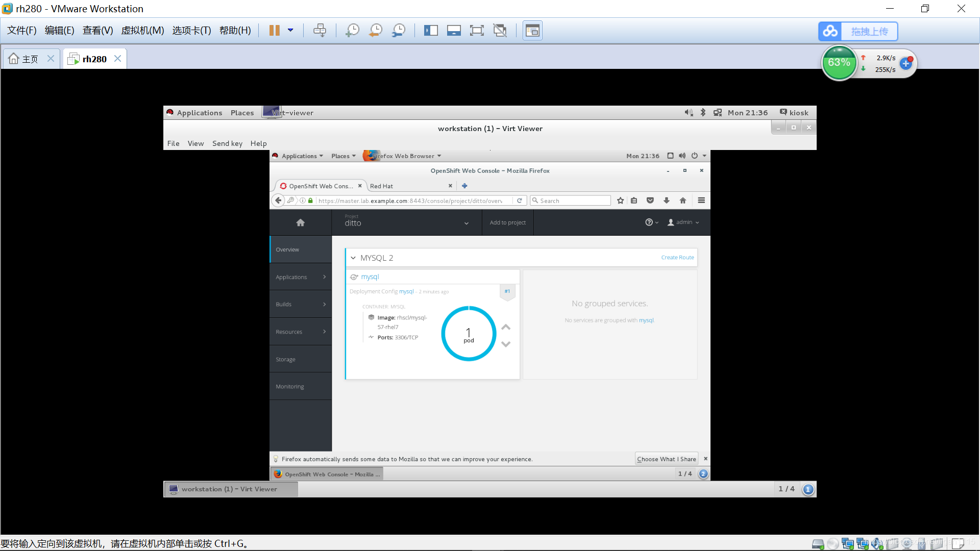The width and height of the screenshot is (980, 551).
Task: Open the ditto project selector dropdown
Action: 406,222
